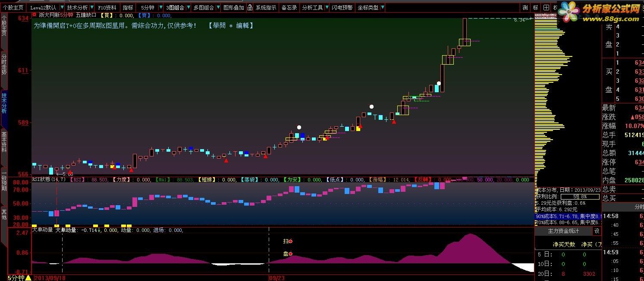Click the lock icon beside 图形叠加
Image resolution: width=644 pixels, height=281 pixels.
click(x=249, y=7)
